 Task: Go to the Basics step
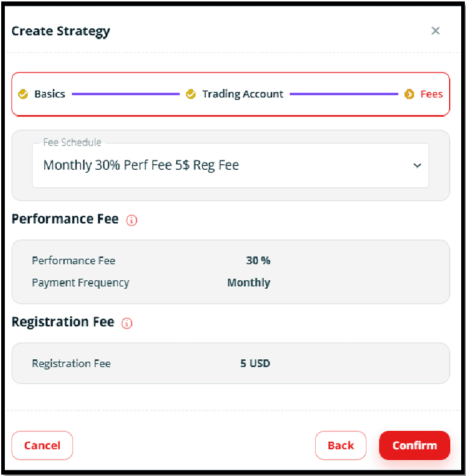[49, 94]
